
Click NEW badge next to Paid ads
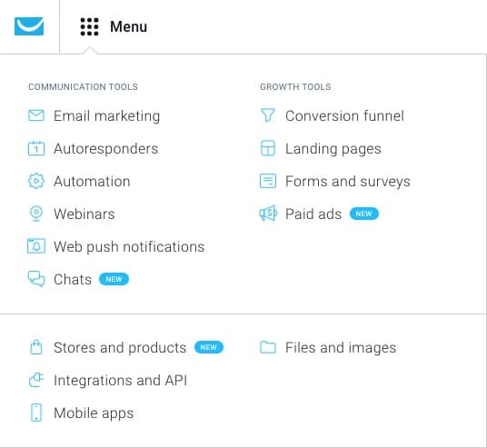pos(364,214)
